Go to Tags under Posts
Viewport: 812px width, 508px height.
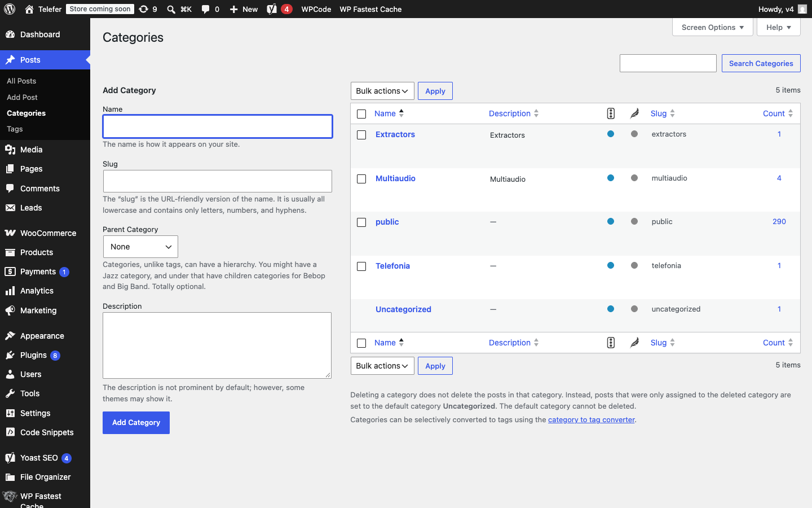pyautogui.click(x=15, y=129)
